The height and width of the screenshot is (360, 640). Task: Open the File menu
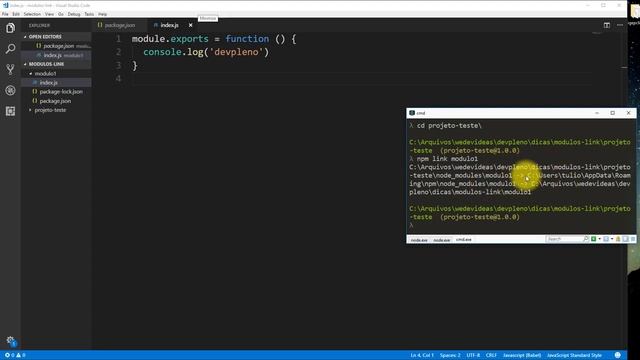click(5, 14)
